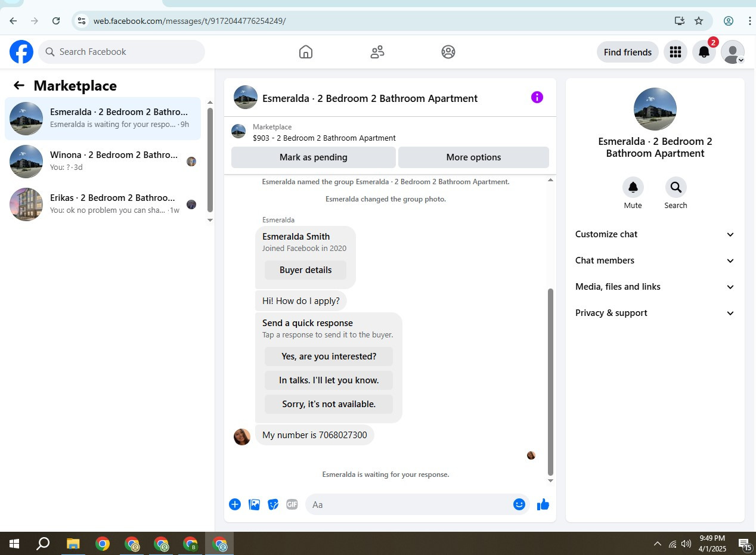Click Find friends button
This screenshot has height=555, width=756.
click(627, 52)
